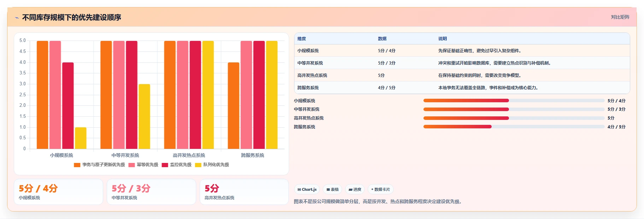Click the 5分 / 3分 value right of progress bar
Screen dimensions: 644x219
click(616, 109)
